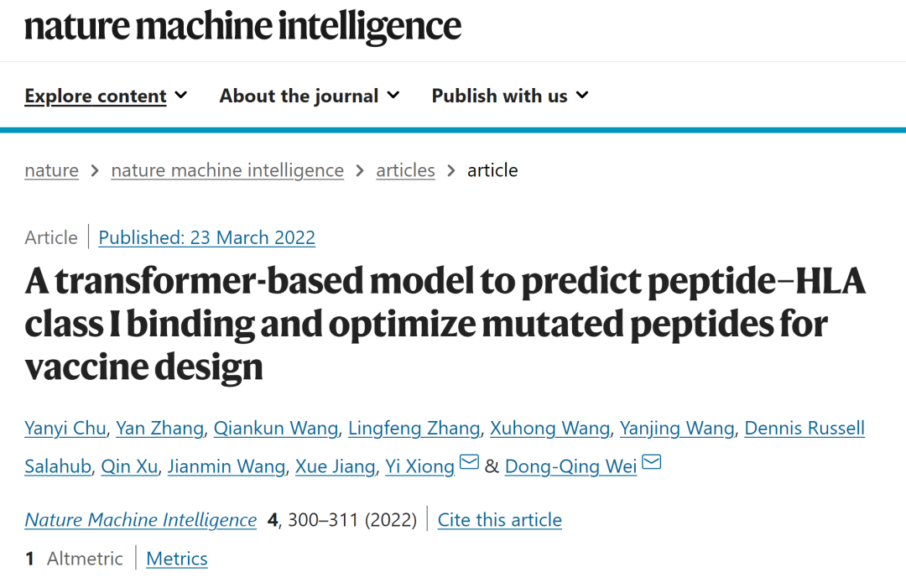Select author Lingfeng Zhang
Viewport: 906px width, 588px height.
414,429
